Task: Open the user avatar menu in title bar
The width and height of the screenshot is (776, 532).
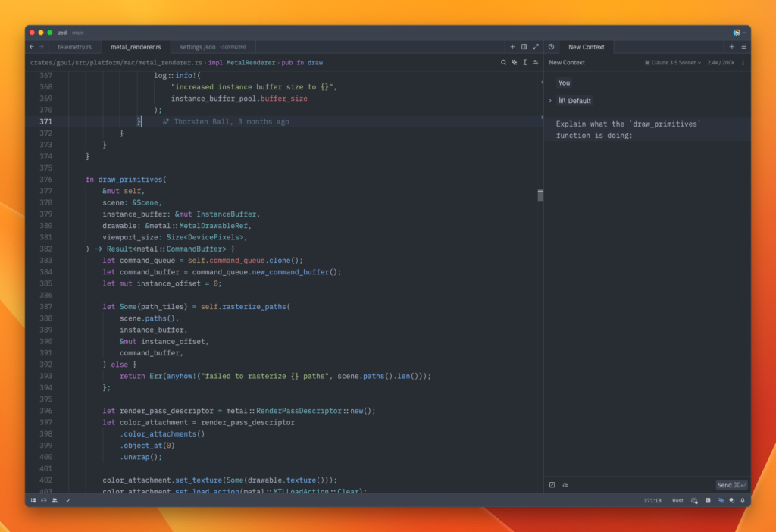Action: tap(740, 33)
